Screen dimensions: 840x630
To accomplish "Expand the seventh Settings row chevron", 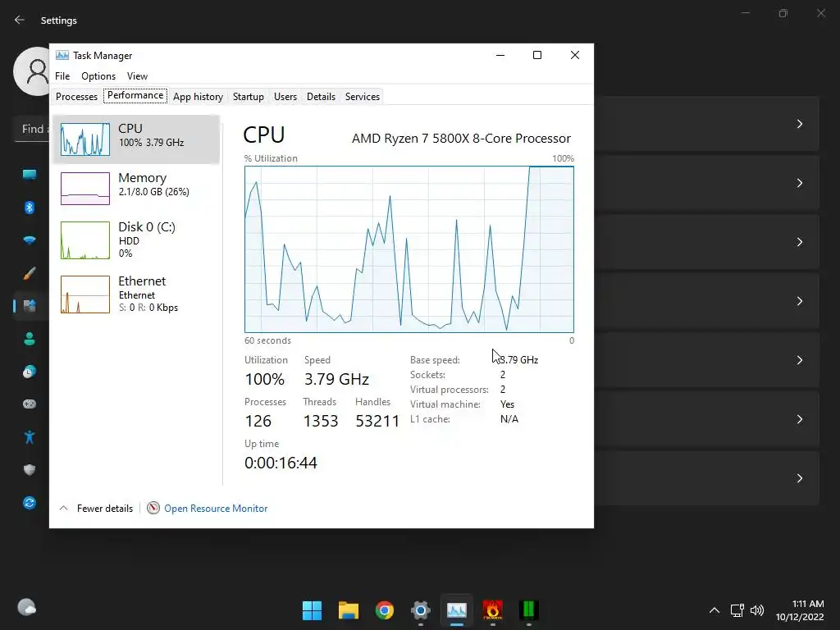I will coord(799,478).
